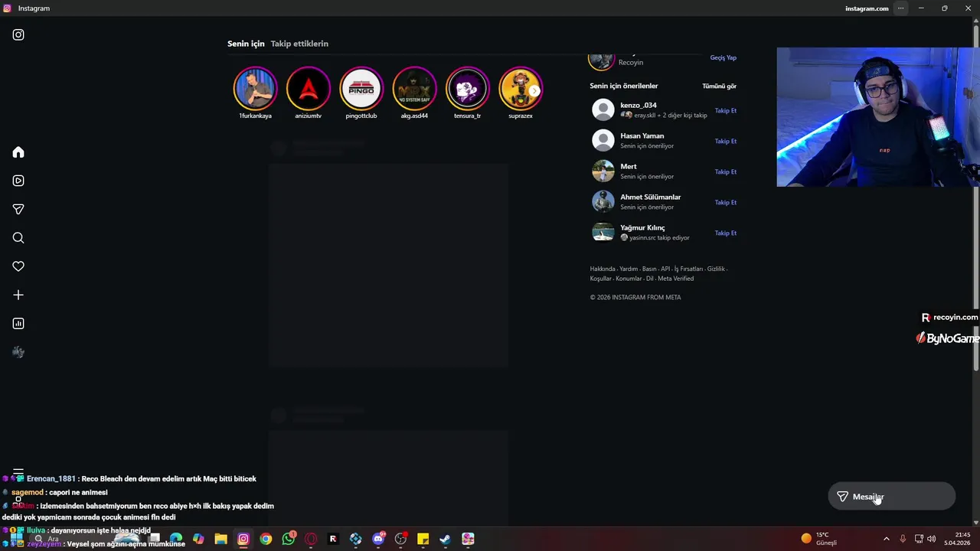Open Steam from the taskbar
The height and width of the screenshot is (551, 980).
point(445,539)
